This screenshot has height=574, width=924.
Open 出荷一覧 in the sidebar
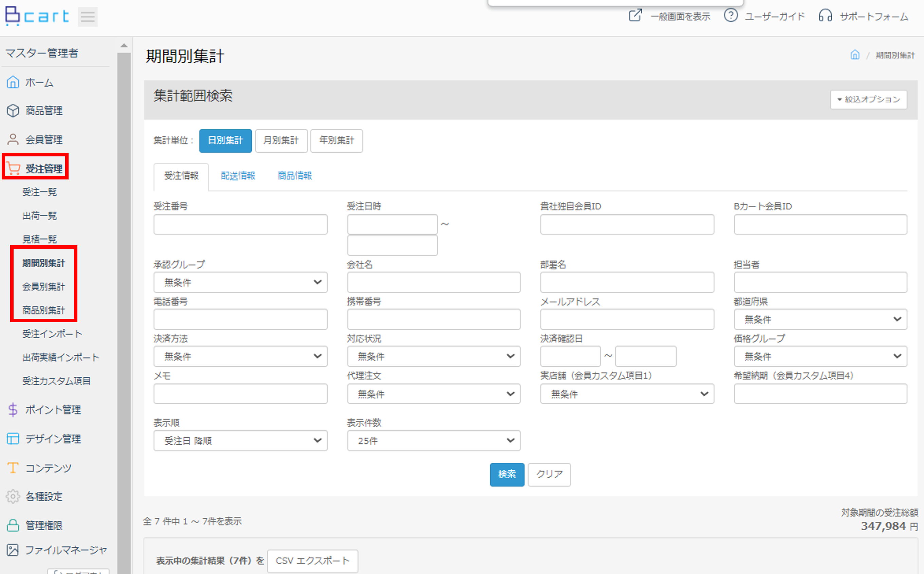point(39,216)
